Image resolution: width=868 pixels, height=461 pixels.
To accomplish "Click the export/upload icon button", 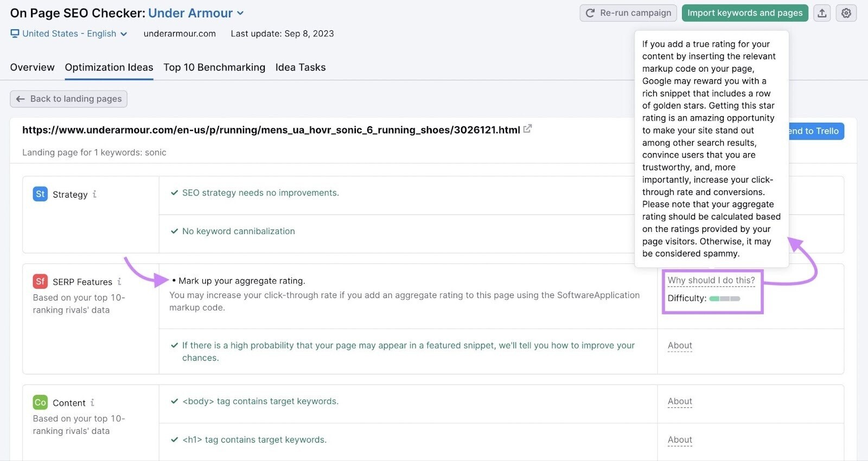I will (822, 13).
